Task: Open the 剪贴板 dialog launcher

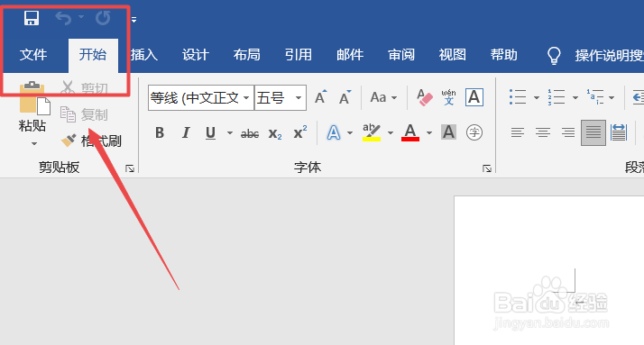Action: point(130,168)
